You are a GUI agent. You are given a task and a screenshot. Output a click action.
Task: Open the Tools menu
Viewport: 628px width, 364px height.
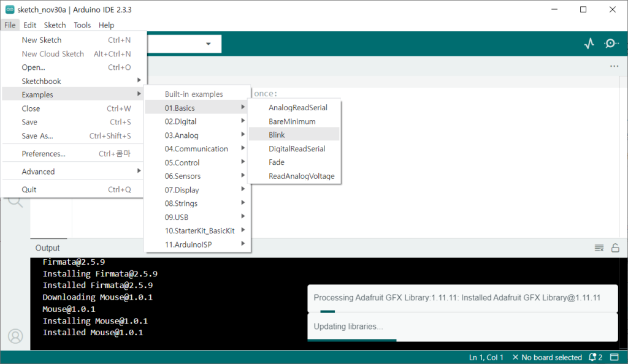(82, 25)
